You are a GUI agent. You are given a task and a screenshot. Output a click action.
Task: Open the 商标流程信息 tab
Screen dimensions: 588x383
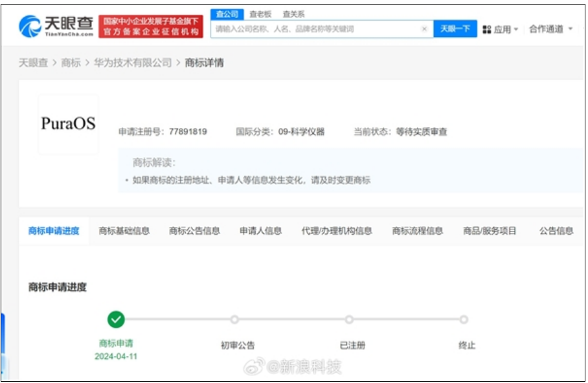418,231
